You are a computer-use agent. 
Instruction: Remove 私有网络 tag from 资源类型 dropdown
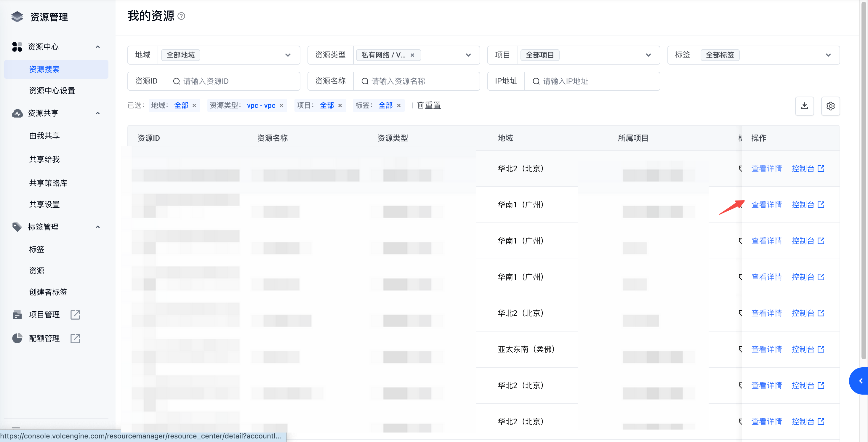[x=412, y=55]
